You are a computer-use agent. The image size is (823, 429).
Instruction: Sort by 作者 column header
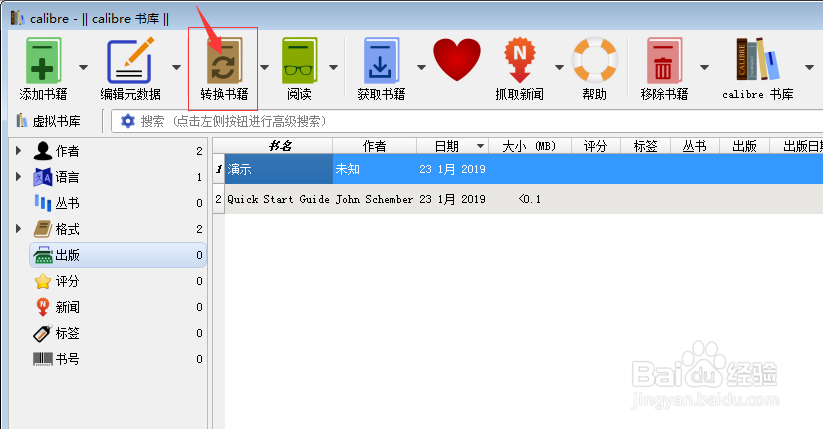pos(374,146)
